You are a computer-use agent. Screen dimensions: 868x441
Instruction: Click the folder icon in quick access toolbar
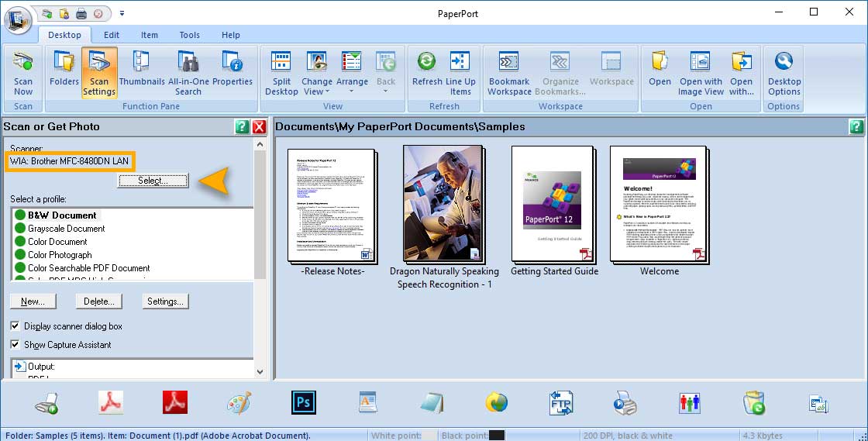coord(64,13)
